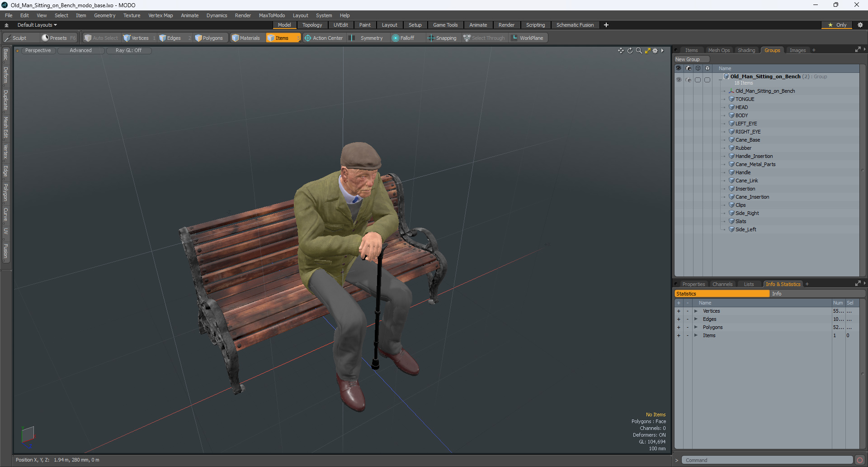
Task: Open the Perspective view dropdown
Action: [38, 51]
